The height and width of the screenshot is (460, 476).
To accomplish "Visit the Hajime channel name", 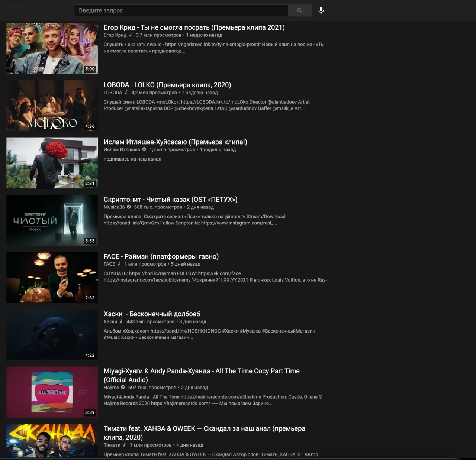I will click(111, 387).
